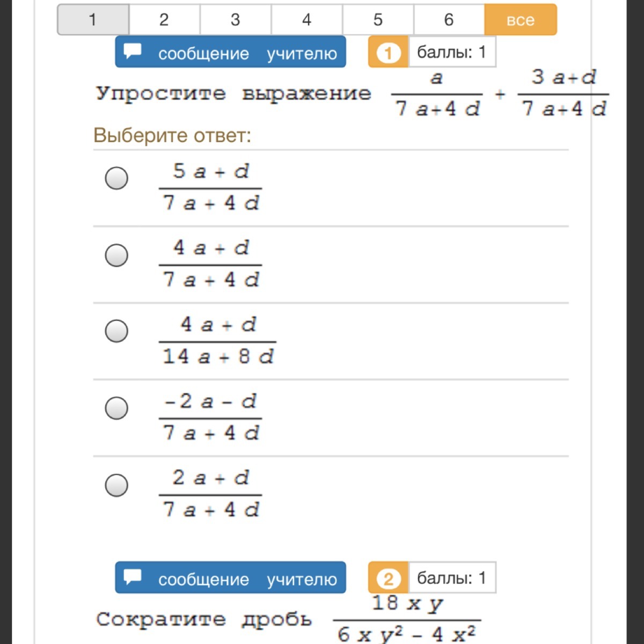Select answer (2a+d)/(7a+4d)

(116, 485)
